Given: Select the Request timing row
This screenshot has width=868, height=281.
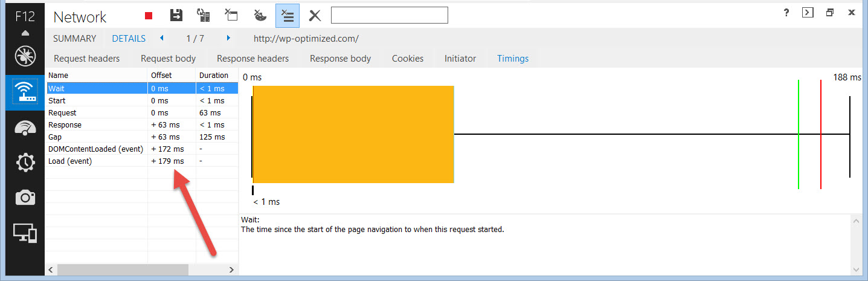Looking at the screenshot, I should pyautogui.click(x=142, y=112).
